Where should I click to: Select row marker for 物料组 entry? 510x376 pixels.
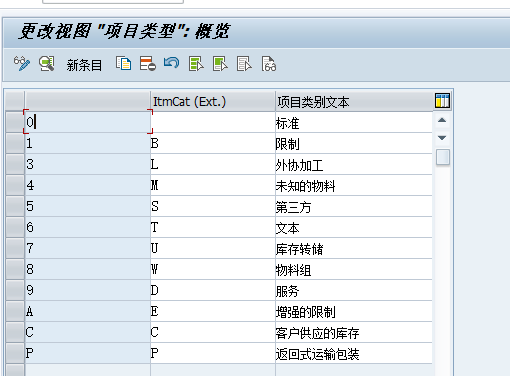pyautogui.click(x=15, y=269)
